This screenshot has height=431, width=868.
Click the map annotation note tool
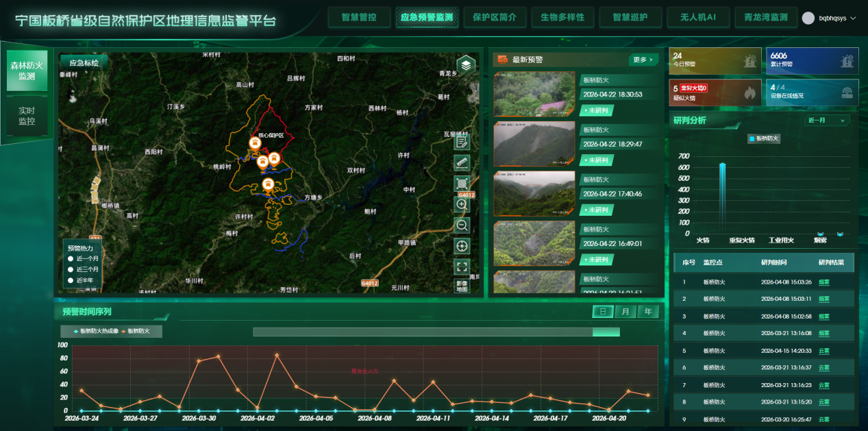[462, 142]
